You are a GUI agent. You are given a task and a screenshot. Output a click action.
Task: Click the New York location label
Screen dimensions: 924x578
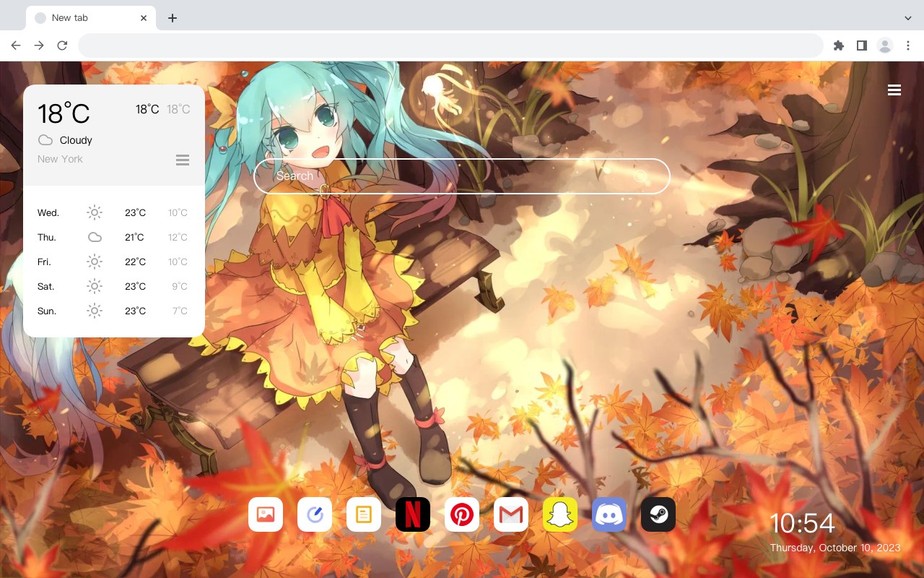point(60,159)
